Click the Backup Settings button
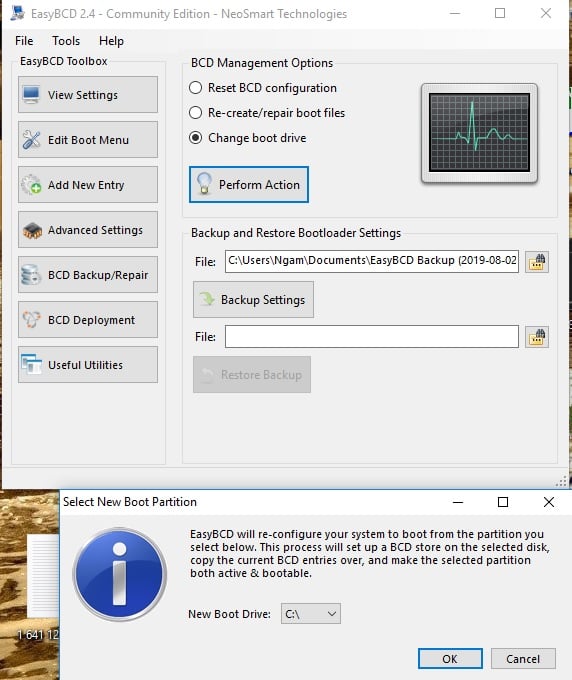The width and height of the screenshot is (572, 680). point(253,300)
